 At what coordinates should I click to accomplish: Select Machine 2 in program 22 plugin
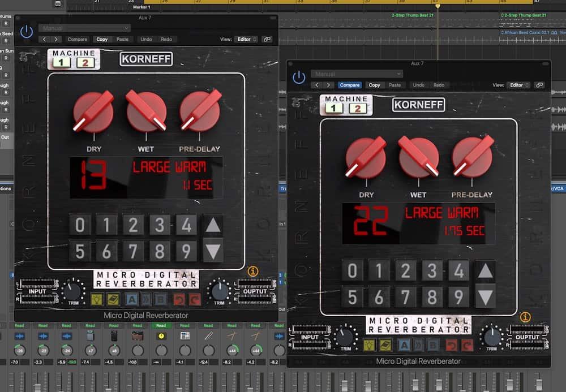pyautogui.click(x=358, y=108)
